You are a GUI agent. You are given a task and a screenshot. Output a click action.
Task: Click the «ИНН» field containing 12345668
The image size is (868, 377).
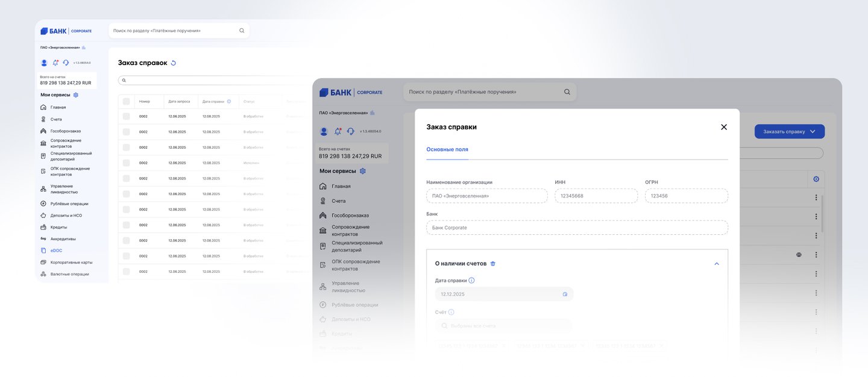tap(596, 196)
